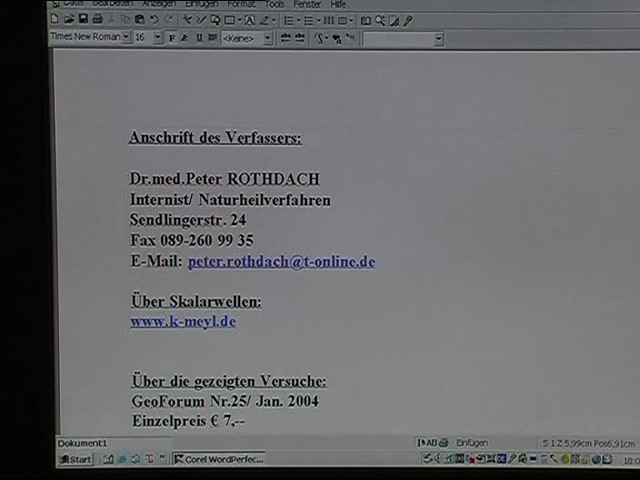Viewport: 640px width, 480px height.
Task: Toggle underline formatting U button
Action: tap(199, 38)
